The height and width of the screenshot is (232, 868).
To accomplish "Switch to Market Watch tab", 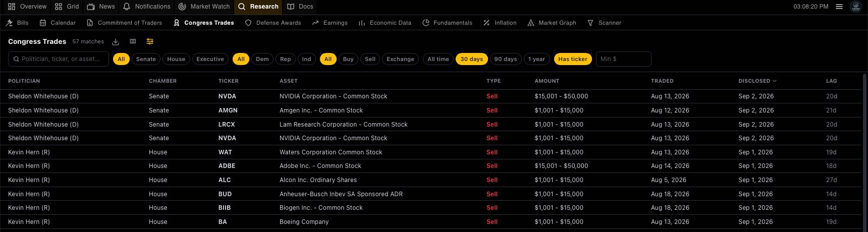I will (x=204, y=7).
